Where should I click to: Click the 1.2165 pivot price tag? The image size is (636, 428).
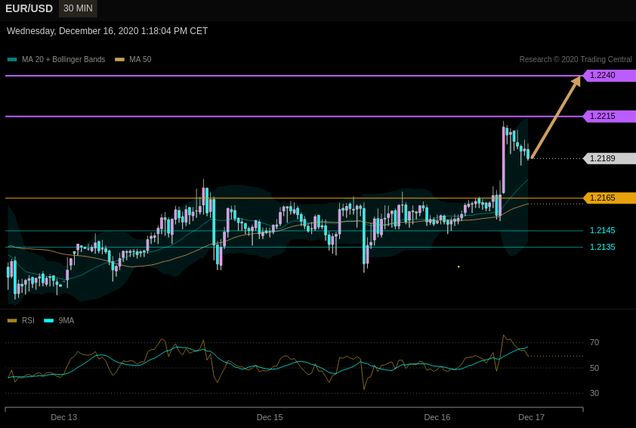pos(609,198)
